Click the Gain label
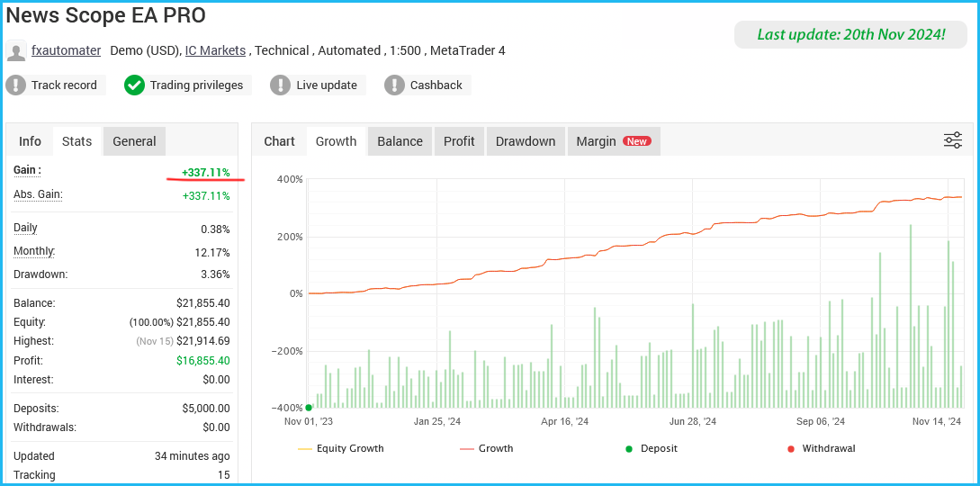This screenshot has height=486, width=980. (28, 170)
